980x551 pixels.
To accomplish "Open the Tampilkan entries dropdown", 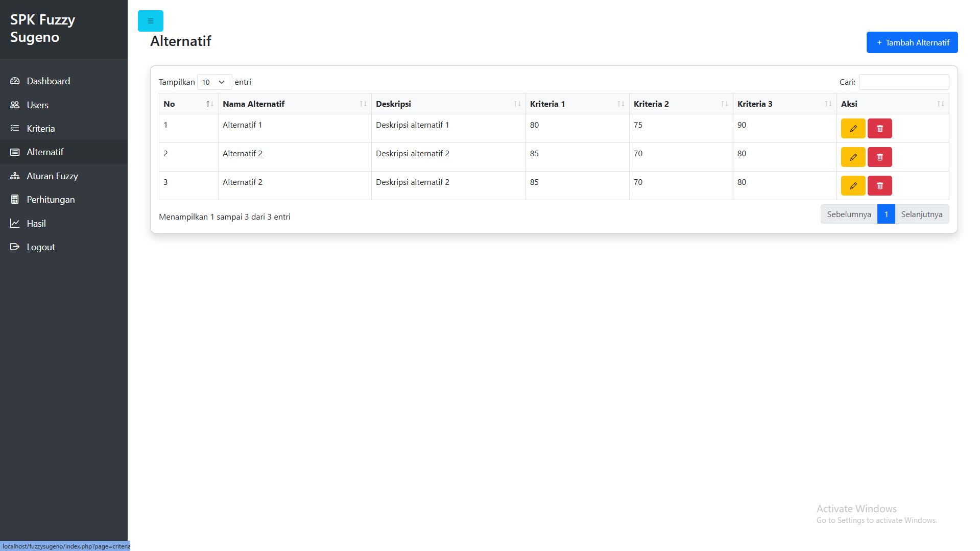I will click(214, 82).
